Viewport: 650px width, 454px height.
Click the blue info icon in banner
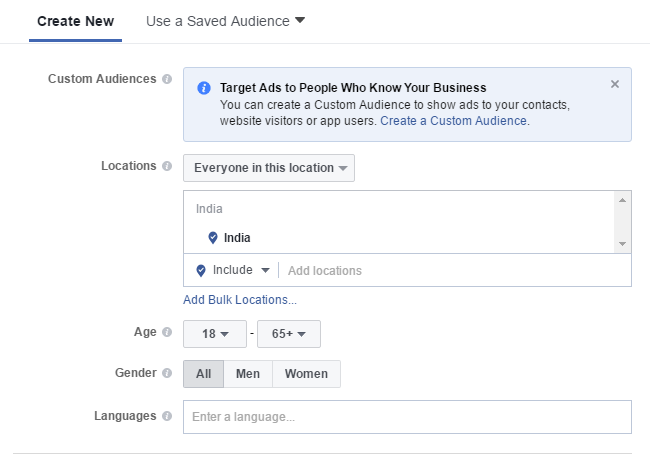[x=204, y=88]
